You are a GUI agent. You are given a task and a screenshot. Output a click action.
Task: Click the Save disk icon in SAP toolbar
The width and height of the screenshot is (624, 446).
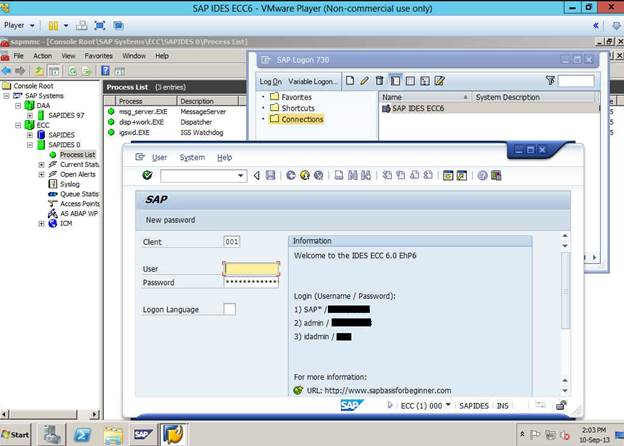point(271,175)
